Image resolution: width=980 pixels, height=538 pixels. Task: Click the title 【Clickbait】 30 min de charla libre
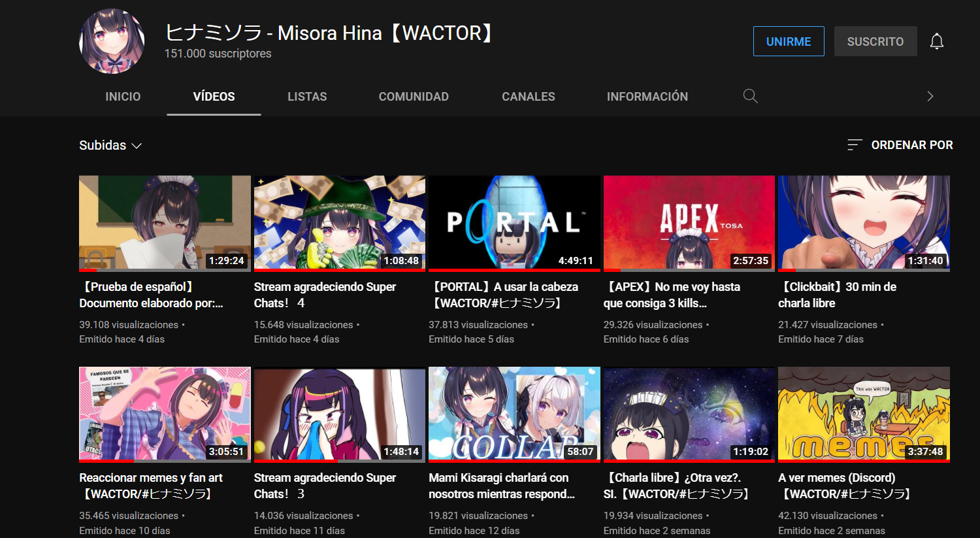(x=838, y=295)
